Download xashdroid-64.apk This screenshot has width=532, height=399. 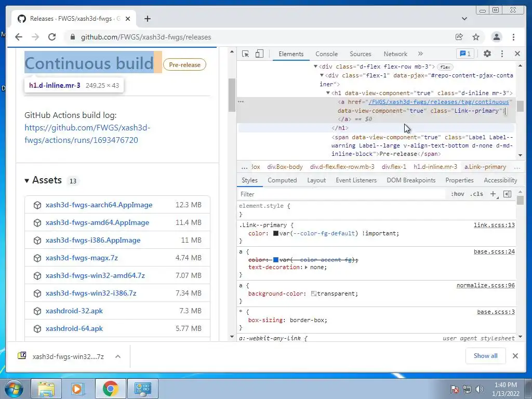pos(74,328)
